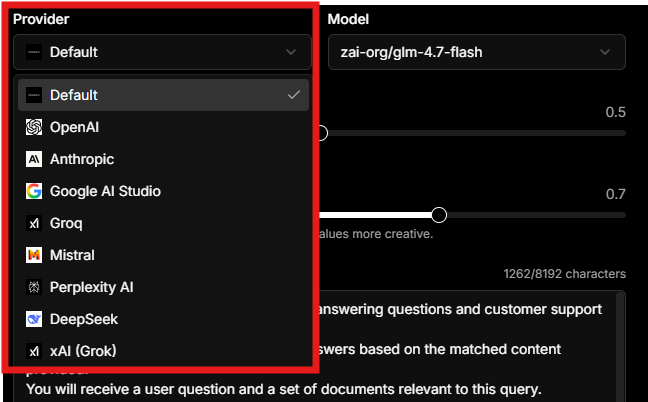This screenshot has width=648, height=402.
Task: Click the Groq row icon
Action: (x=34, y=223)
